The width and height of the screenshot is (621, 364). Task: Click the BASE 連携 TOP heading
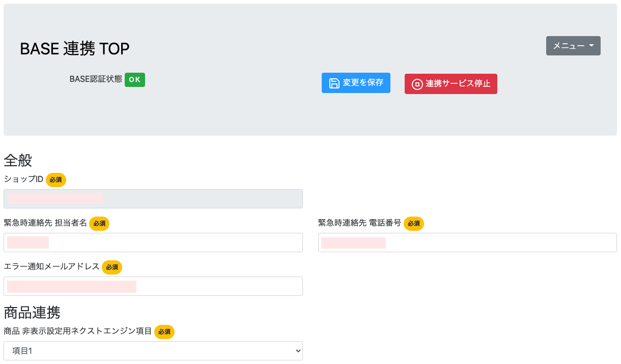point(75,49)
